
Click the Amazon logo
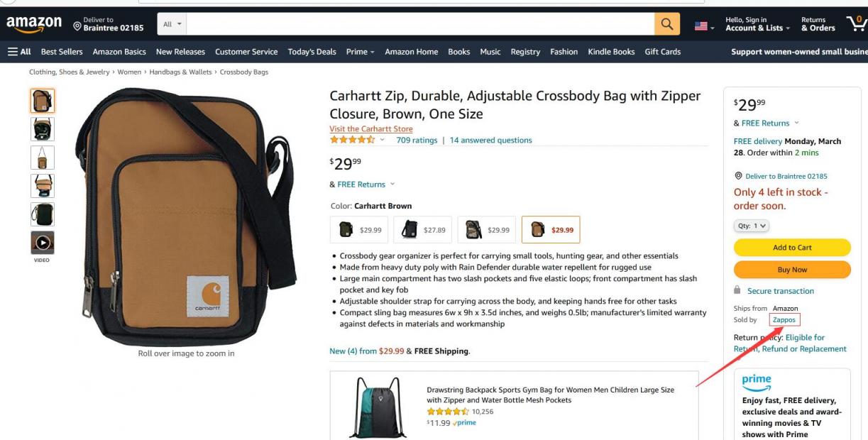(x=34, y=24)
